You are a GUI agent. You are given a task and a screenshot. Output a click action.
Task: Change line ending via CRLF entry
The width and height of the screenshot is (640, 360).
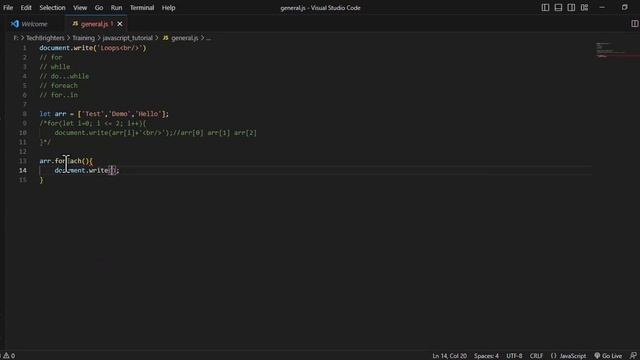tap(536, 356)
